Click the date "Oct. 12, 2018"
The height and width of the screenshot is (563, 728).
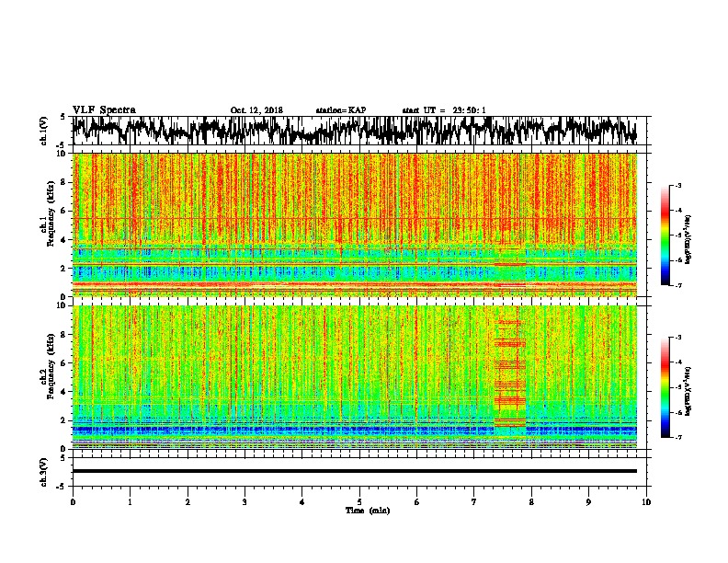[256, 110]
